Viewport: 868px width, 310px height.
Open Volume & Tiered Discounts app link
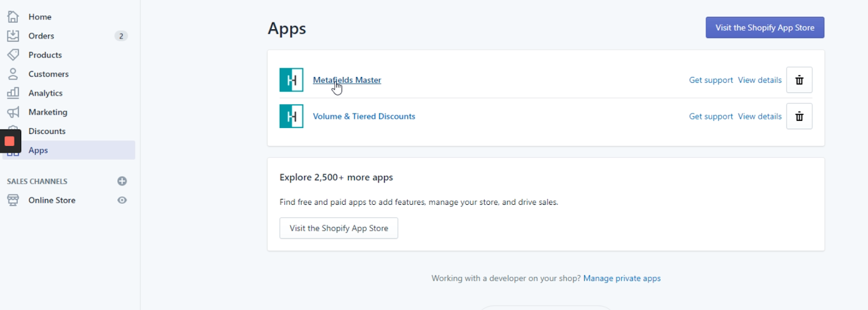(364, 117)
